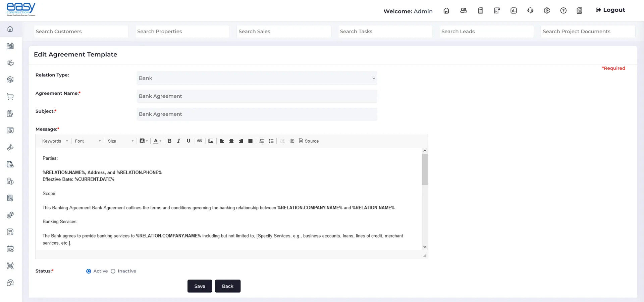Focus the Search Tasks field

tap(385, 31)
